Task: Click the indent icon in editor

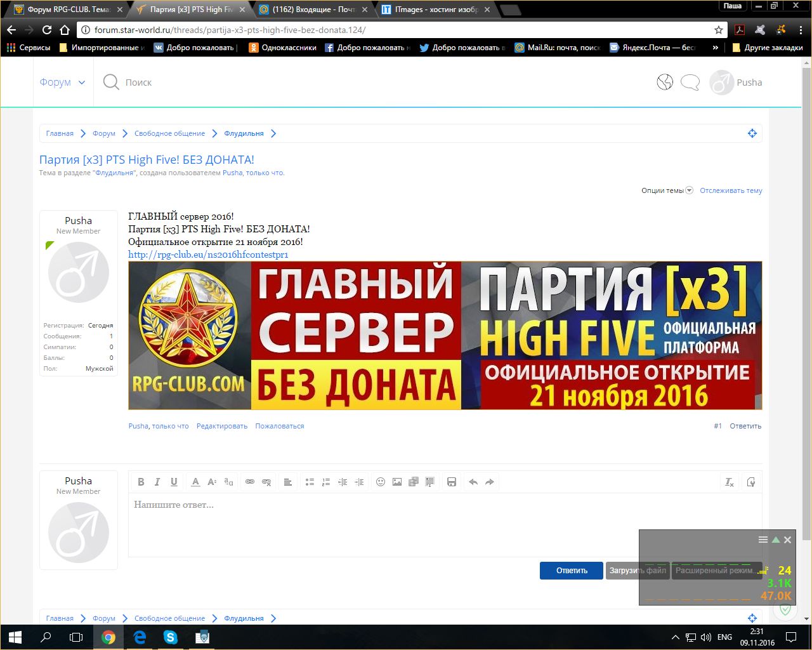Action: (359, 482)
